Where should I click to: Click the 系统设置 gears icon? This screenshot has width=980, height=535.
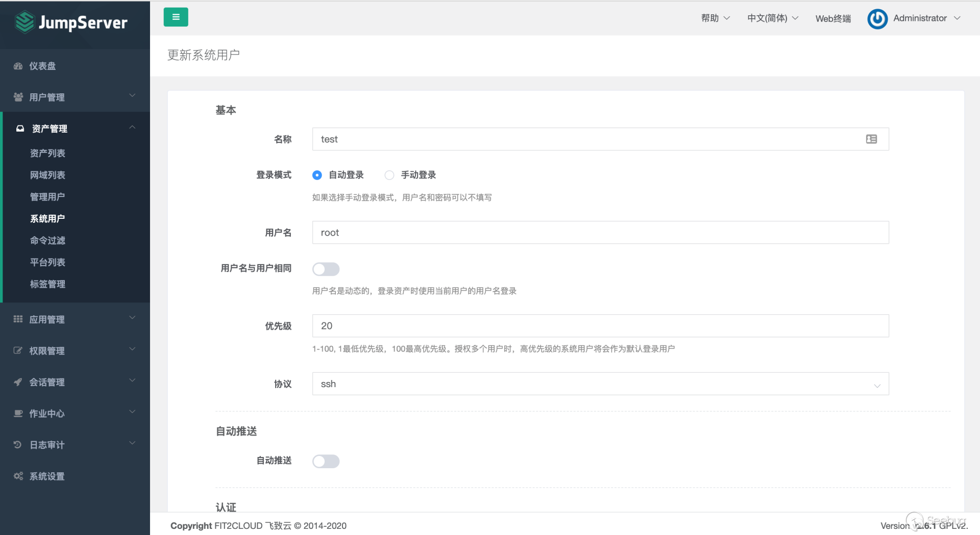[x=18, y=476]
